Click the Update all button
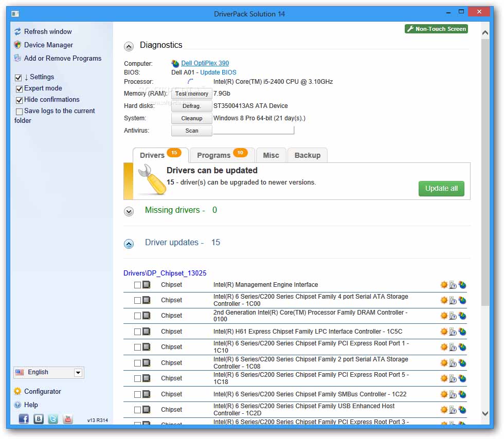Image resolution: width=504 pixels, height=439 pixels. (x=441, y=189)
